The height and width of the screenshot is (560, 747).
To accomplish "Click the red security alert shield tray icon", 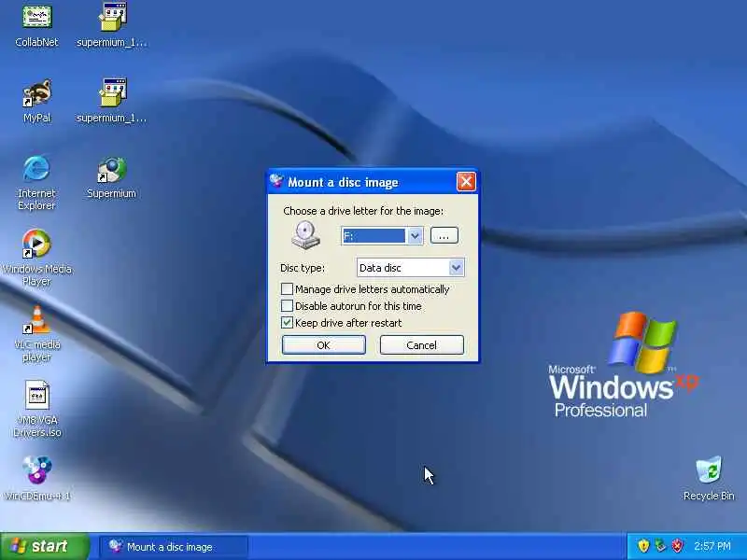I will click(x=678, y=546).
